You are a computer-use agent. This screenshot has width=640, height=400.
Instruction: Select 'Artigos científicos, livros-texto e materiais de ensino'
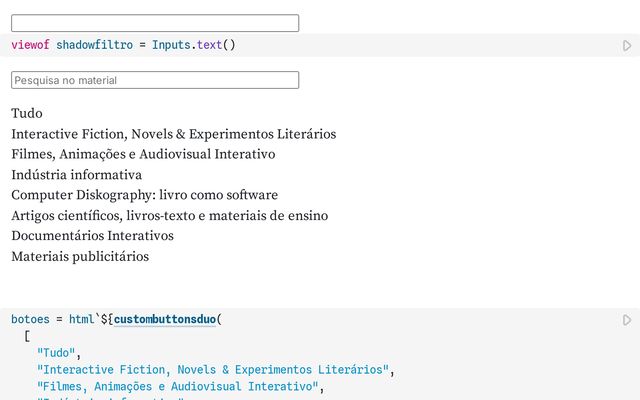coord(169,215)
